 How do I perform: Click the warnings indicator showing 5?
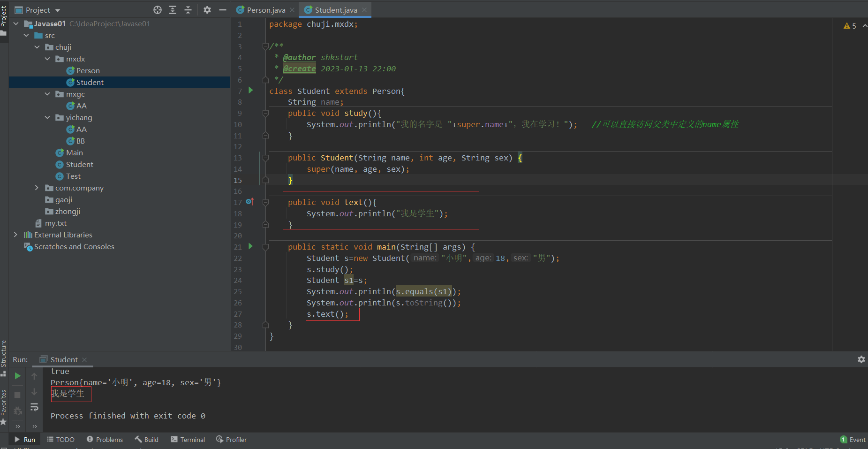tap(850, 26)
